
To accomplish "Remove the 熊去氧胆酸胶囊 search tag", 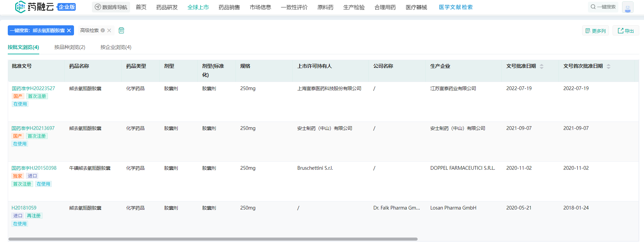I will pos(69,30).
